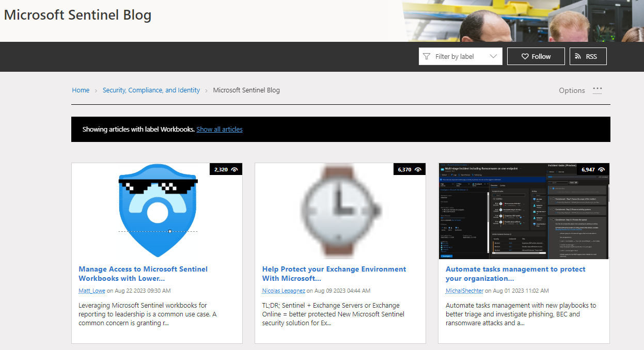Screen dimensions: 644x350
Task: Click Show all articles link
Action: click(x=219, y=129)
